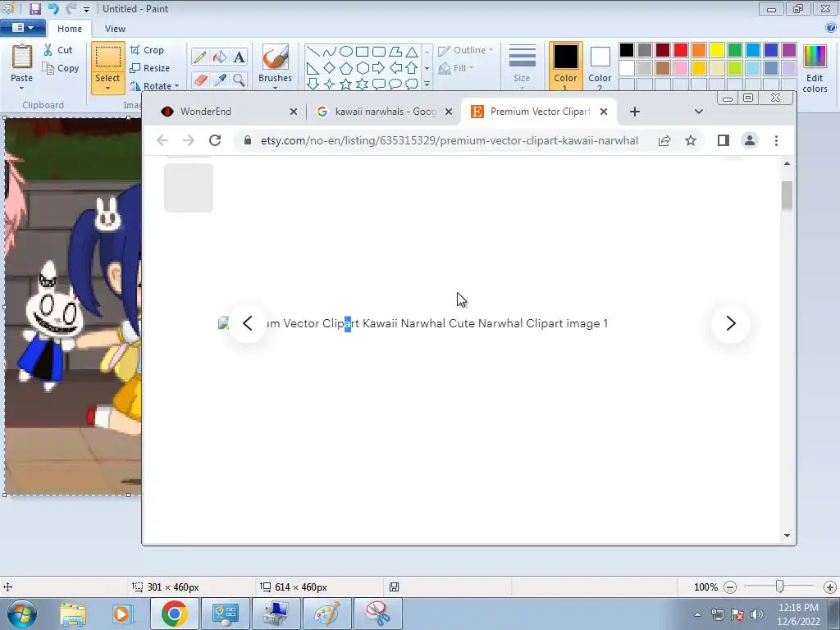The width and height of the screenshot is (840, 630).
Task: Click the Etsy URL address bar
Action: [450, 140]
